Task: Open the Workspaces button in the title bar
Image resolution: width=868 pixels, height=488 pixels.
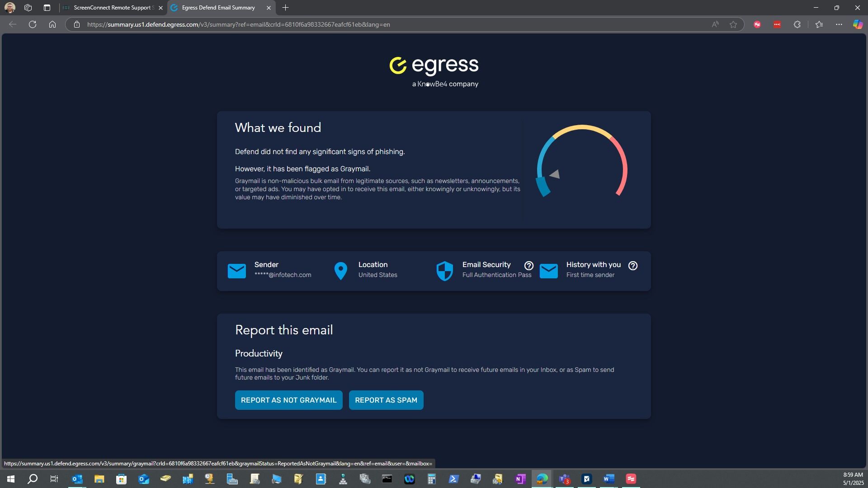Action: tap(28, 8)
